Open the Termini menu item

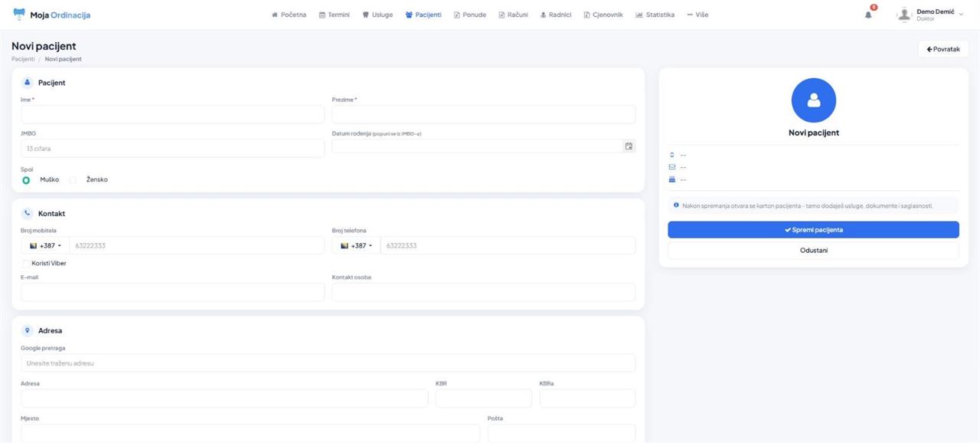coord(334,15)
